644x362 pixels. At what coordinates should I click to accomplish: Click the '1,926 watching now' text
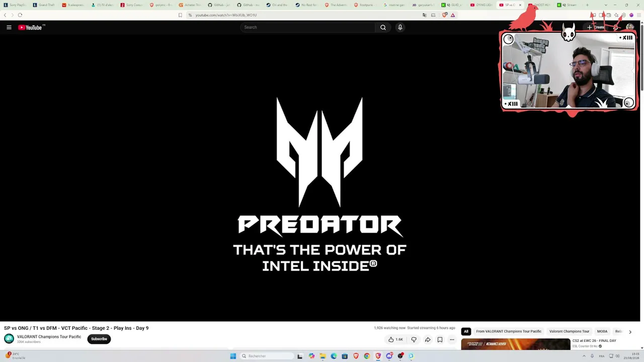click(x=389, y=328)
